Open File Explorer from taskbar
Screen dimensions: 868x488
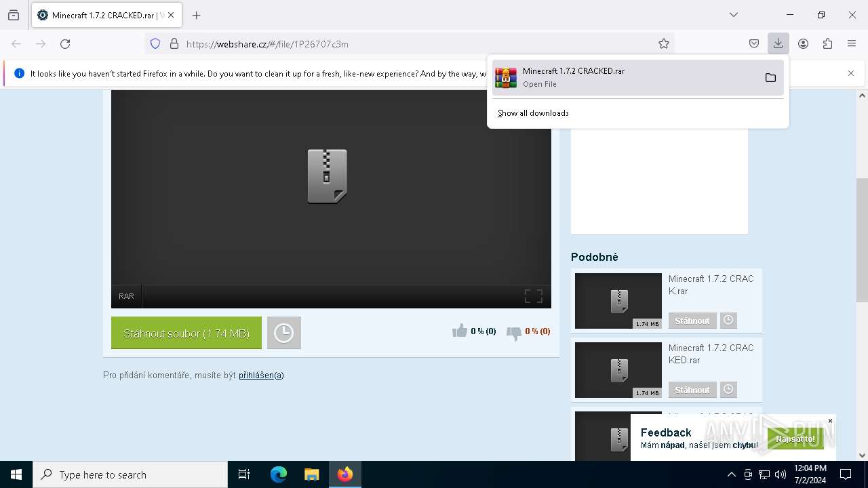click(311, 474)
